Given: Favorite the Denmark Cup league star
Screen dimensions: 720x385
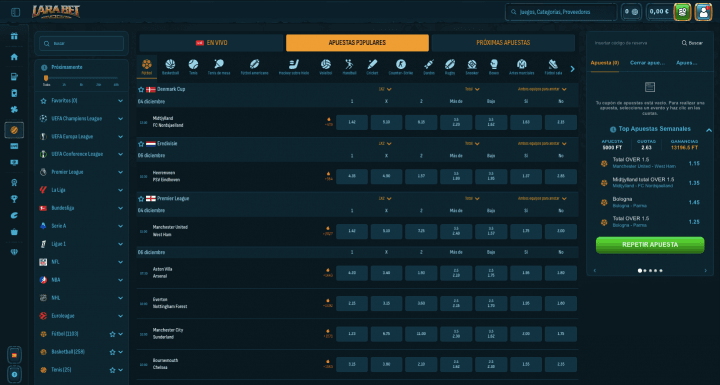Looking at the screenshot, I should tap(141, 90).
